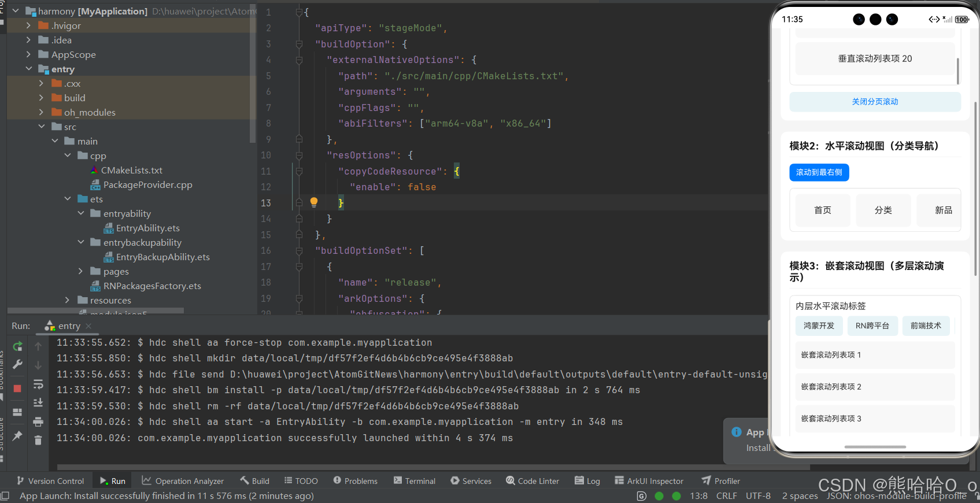Image resolution: width=980 pixels, height=503 pixels.
Task: Open the Problems tool window
Action: [356, 481]
